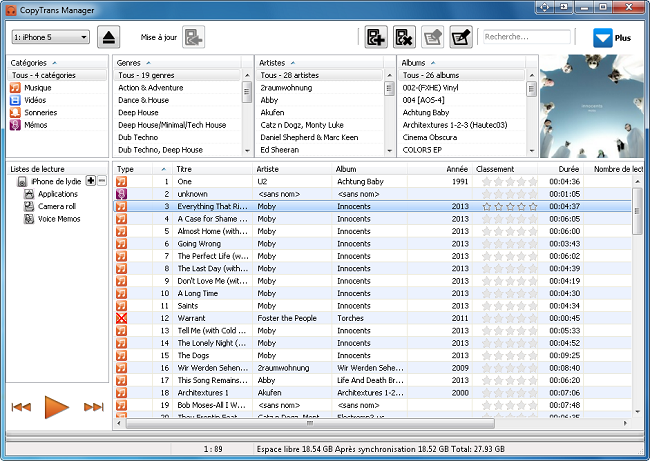Sort by the Artistes header
The height and width of the screenshot is (461, 650).
[x=319, y=63]
